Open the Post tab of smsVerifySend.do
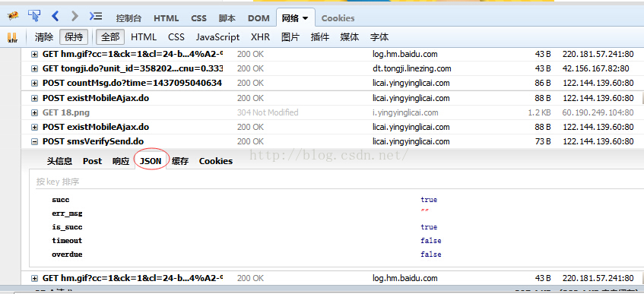Screen dimensions: 644x294 tap(93, 161)
